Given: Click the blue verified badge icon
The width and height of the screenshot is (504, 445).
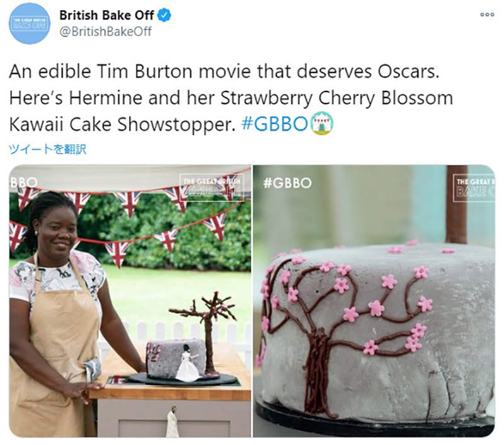Looking at the screenshot, I should [164, 15].
